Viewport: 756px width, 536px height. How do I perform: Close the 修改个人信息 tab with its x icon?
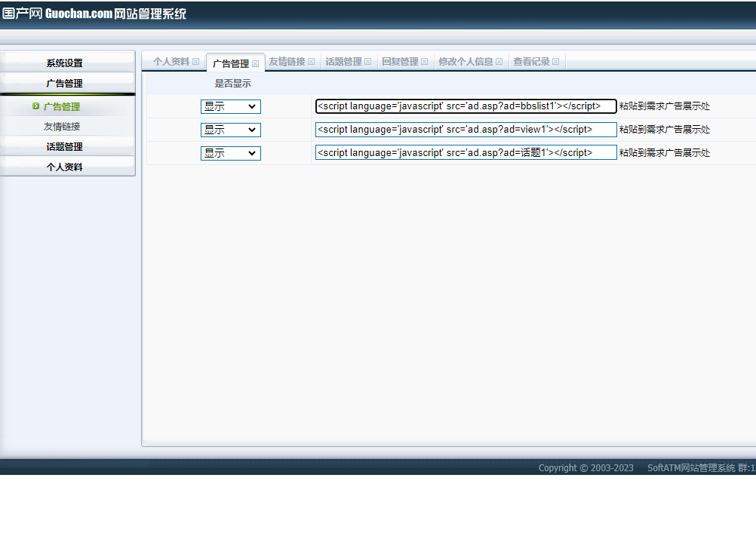[499, 62]
